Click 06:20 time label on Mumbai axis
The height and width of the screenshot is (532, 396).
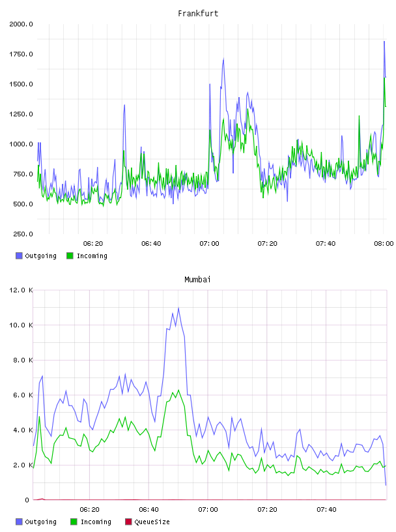(x=89, y=510)
